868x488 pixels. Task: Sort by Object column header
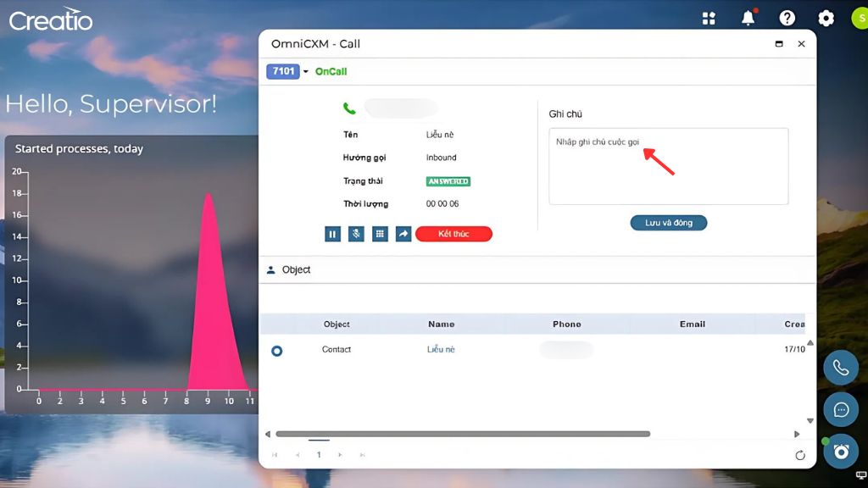pyautogui.click(x=337, y=324)
